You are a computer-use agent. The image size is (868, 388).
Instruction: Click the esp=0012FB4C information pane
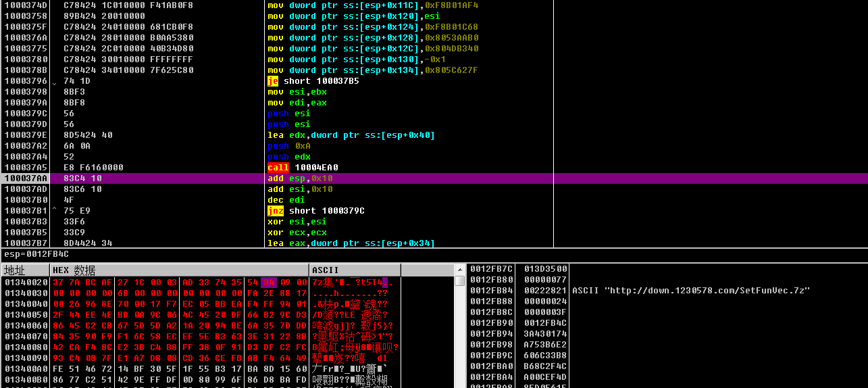point(434,254)
